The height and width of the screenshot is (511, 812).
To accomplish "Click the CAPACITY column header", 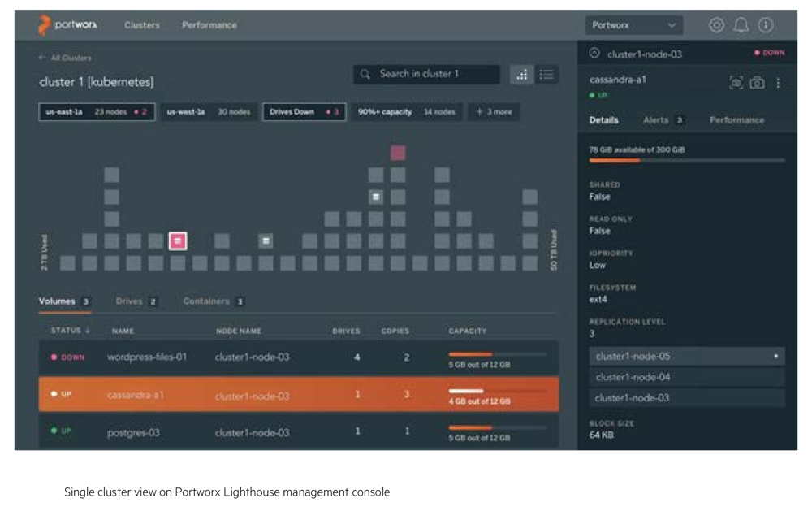I will pos(468,331).
